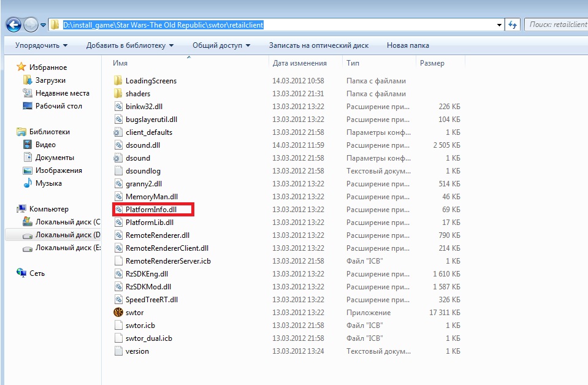The width and height of the screenshot is (588, 385).
Task: Click the 17 311 КБ size value
Action: [x=445, y=312]
